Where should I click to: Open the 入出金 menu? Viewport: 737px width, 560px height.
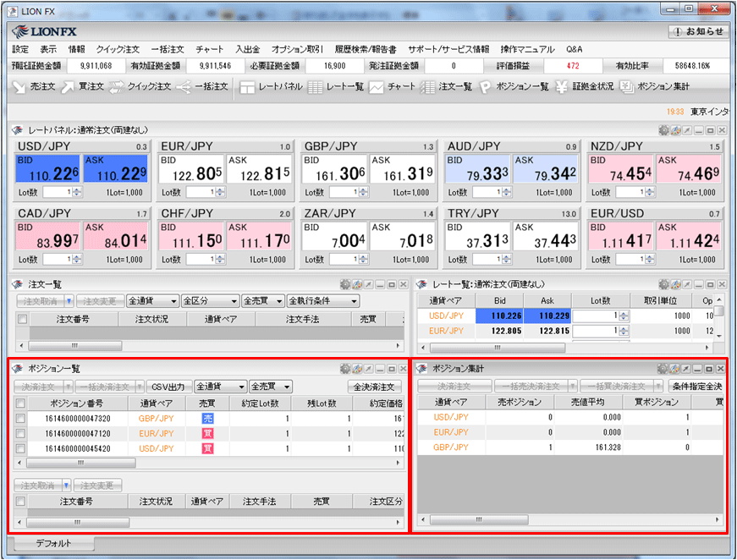tap(248, 49)
